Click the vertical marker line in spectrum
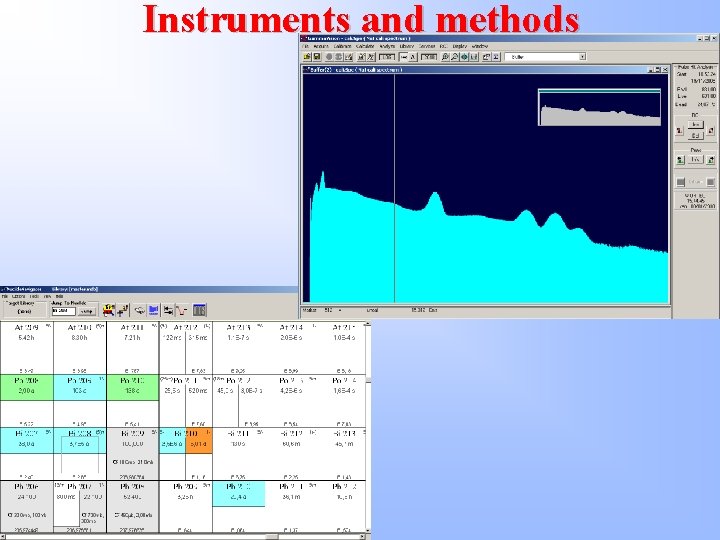Screen dimensions: 720x540 point(394,188)
